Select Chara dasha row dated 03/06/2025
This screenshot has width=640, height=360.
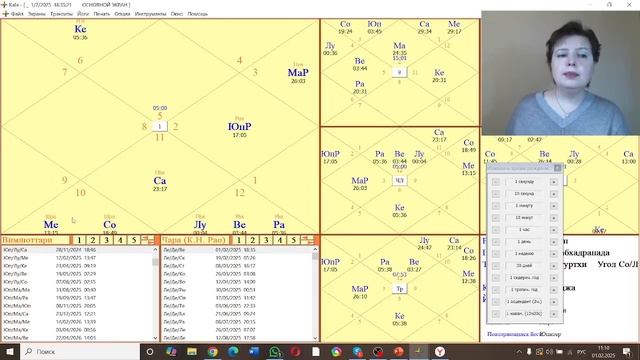pyautogui.click(x=237, y=306)
